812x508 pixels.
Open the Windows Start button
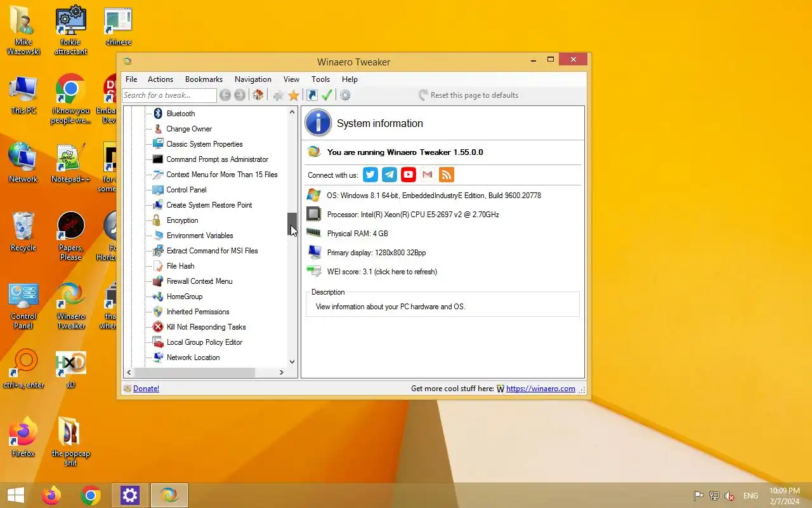tap(15, 495)
